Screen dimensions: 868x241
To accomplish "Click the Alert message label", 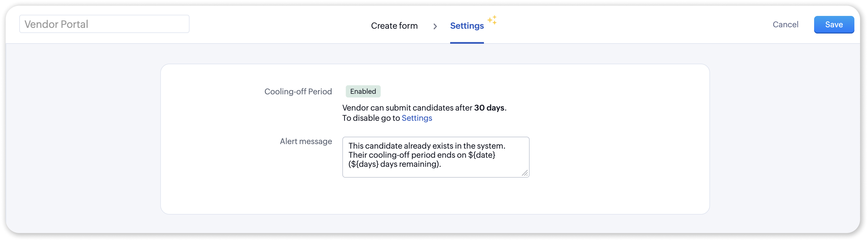I will pos(306,142).
